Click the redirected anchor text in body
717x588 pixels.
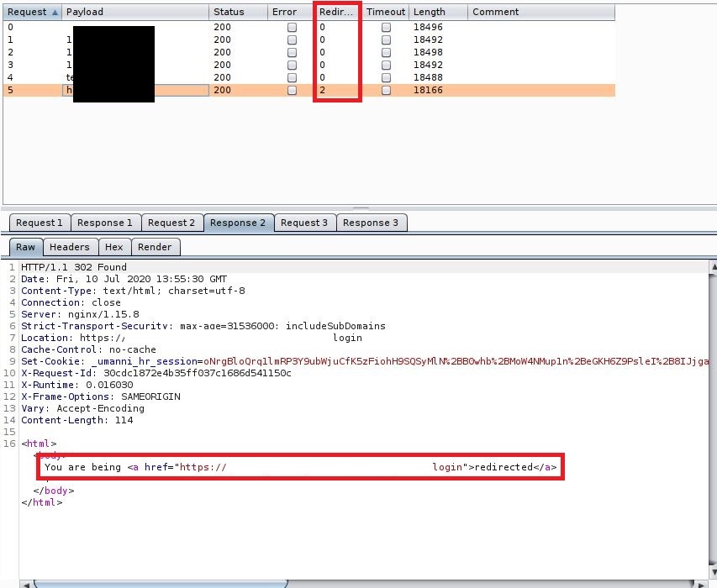pyautogui.click(x=503, y=467)
